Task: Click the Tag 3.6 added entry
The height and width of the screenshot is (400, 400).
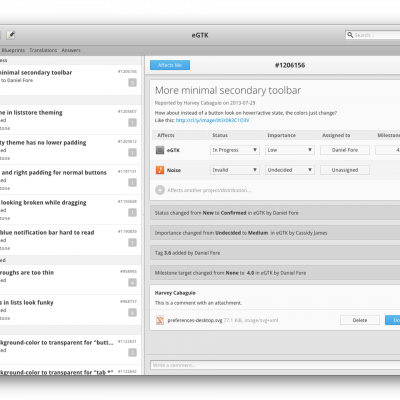Action: pyautogui.click(x=275, y=253)
